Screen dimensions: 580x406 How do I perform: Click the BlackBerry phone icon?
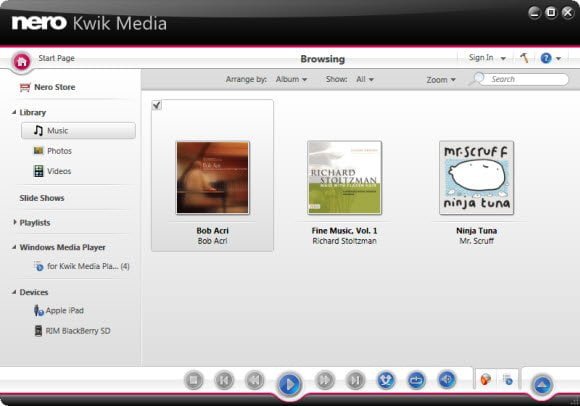[38, 331]
